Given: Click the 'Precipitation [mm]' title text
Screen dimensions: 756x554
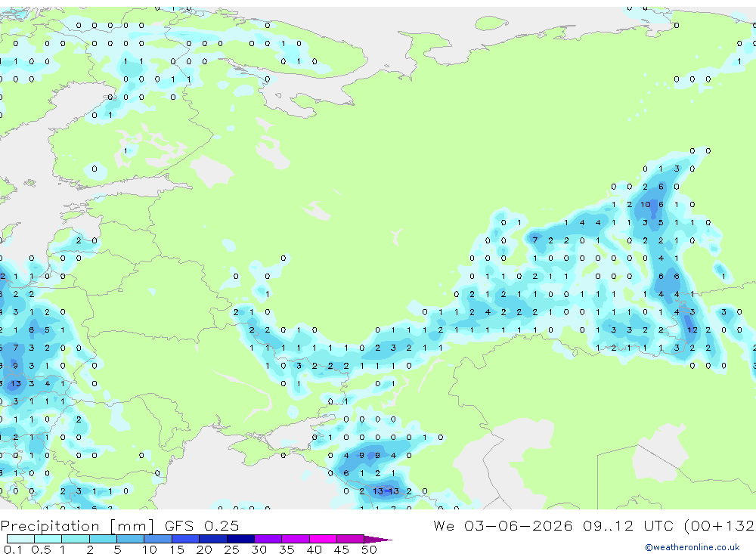Looking at the screenshot, I should (77, 525).
